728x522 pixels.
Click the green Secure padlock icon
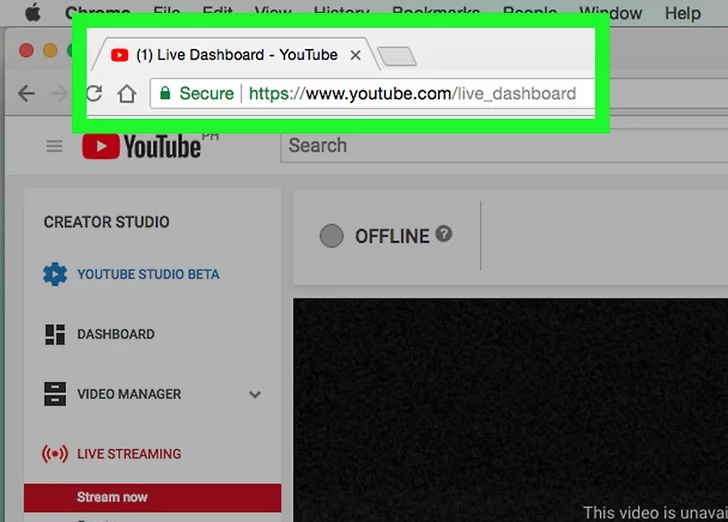pyautogui.click(x=165, y=94)
